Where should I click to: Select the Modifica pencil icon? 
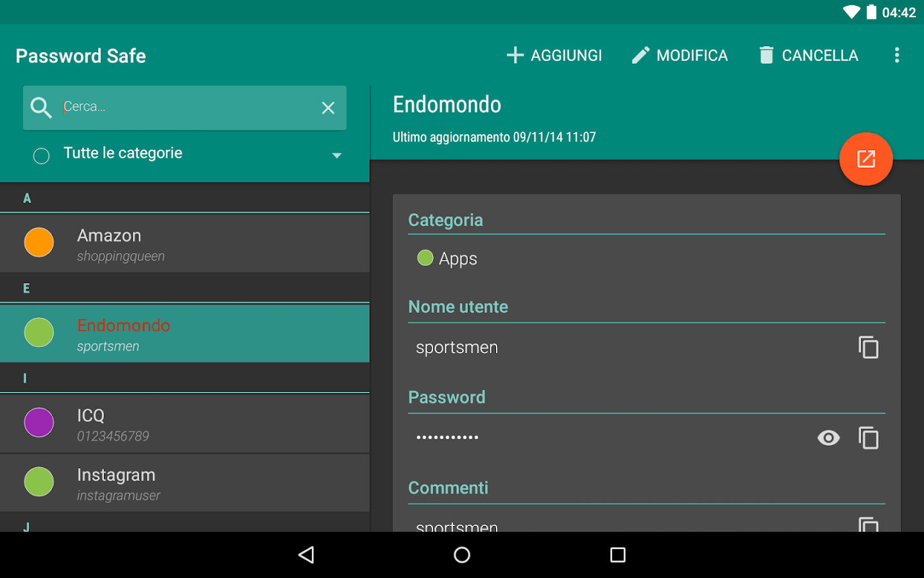(x=640, y=55)
